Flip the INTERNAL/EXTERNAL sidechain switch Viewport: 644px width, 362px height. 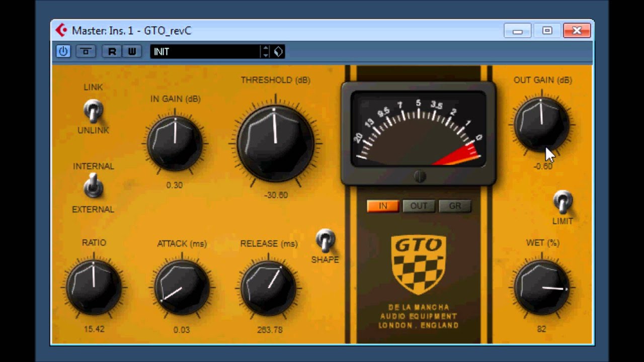pos(93,187)
